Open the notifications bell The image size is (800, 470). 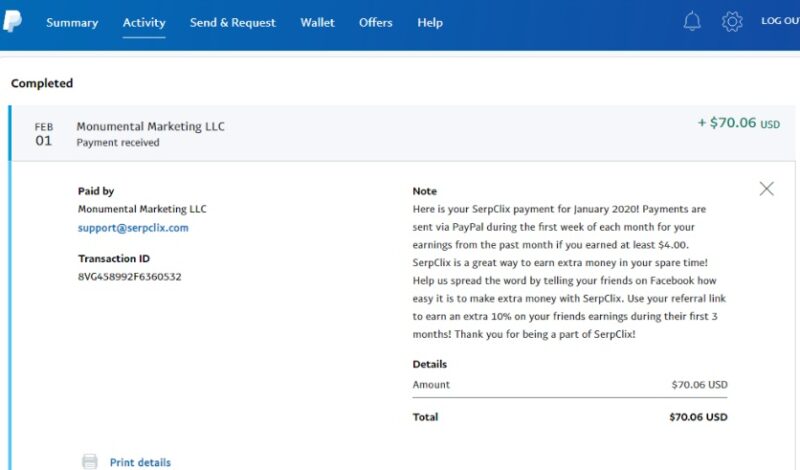coord(692,22)
